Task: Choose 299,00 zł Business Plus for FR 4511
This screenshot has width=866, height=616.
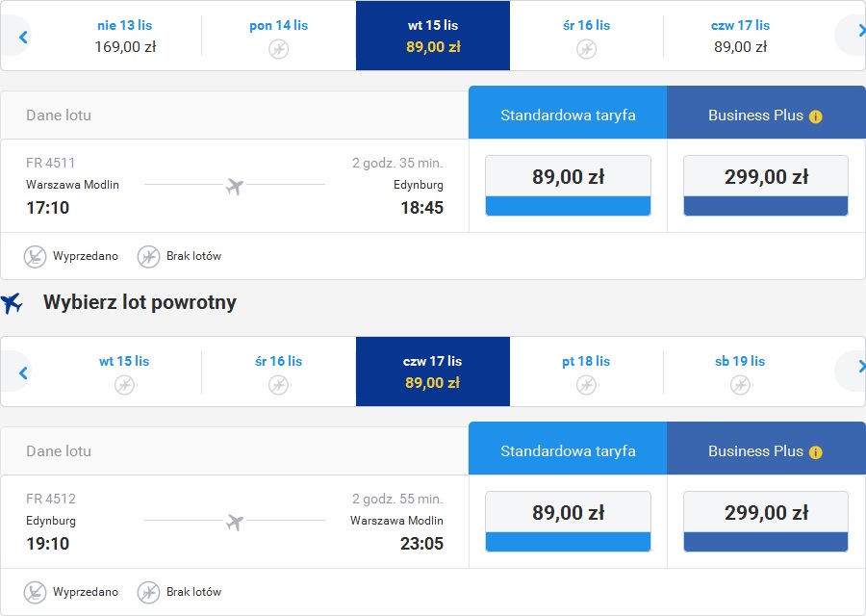Action: (766, 186)
